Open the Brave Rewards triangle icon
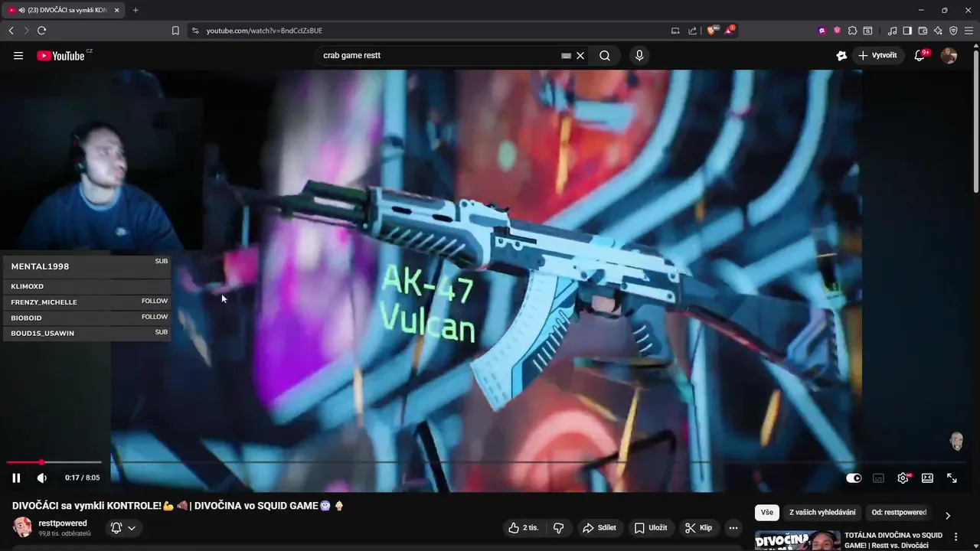Image resolution: width=980 pixels, height=551 pixels. point(730,31)
